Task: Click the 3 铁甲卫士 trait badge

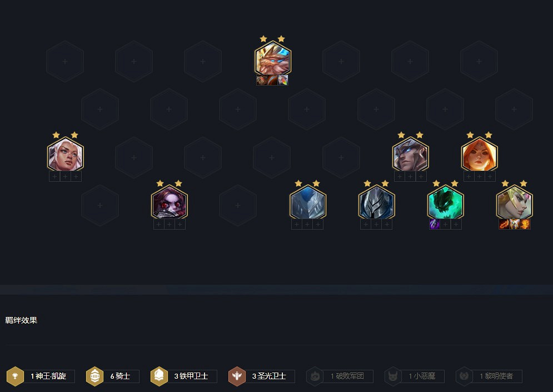Action: pos(183,376)
